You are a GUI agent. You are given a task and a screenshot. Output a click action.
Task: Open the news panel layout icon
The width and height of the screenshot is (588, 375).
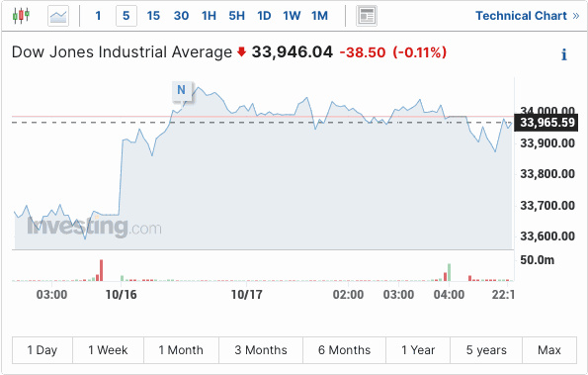tap(367, 16)
